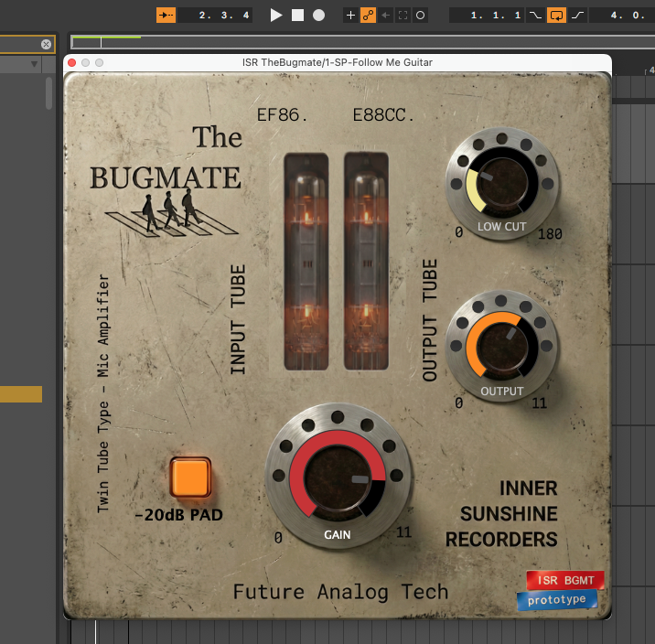Close the ISR TheBugmate plugin window
655x644 pixels.
coord(72,62)
